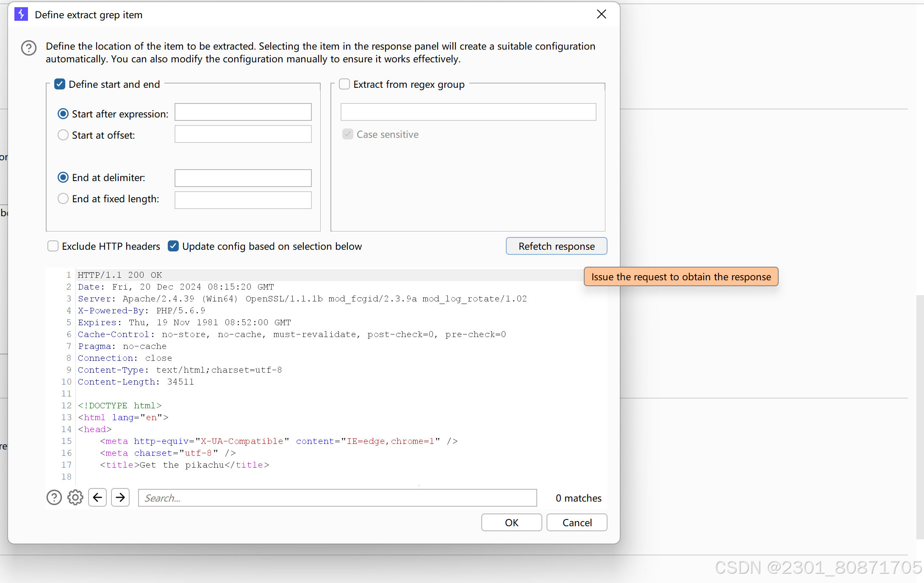This screenshot has width=924, height=583.
Task: Check Exclude HTTP headers option
Action: click(53, 246)
